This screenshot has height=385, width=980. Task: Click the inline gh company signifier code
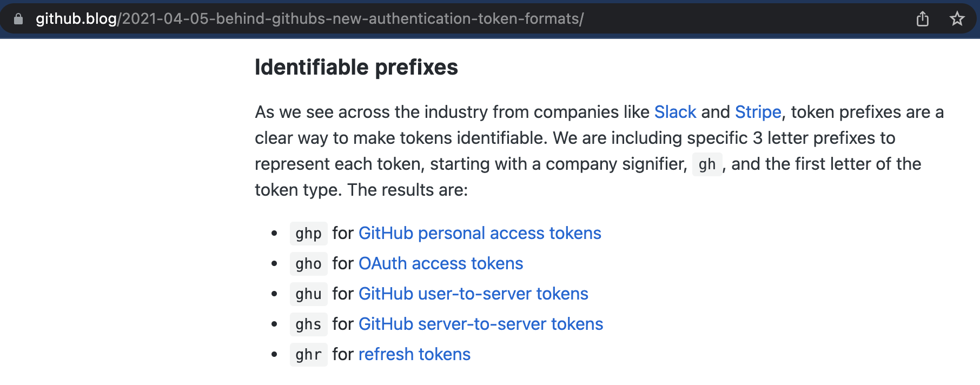pos(707,164)
